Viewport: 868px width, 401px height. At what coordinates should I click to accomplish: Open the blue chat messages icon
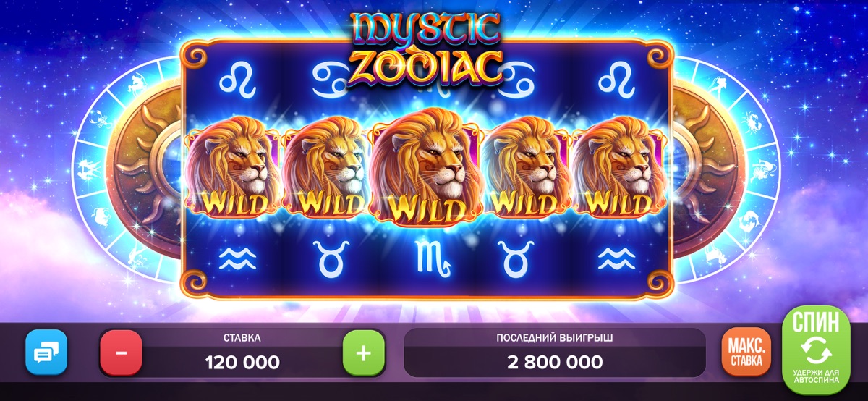pyautogui.click(x=46, y=353)
